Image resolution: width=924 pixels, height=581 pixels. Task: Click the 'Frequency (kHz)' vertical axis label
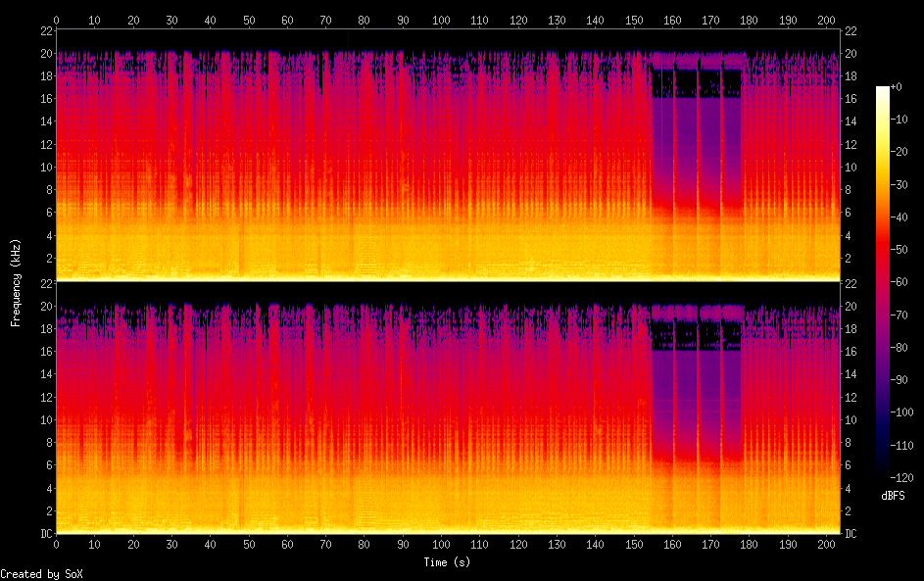[16, 282]
